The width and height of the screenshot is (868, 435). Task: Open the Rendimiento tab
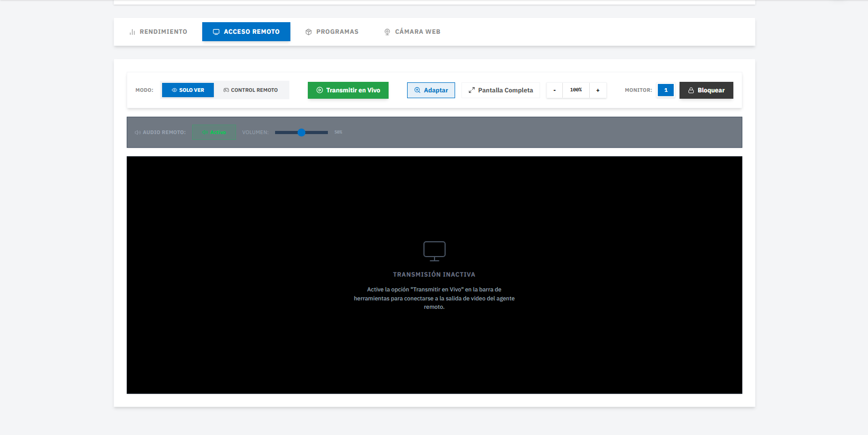pos(158,32)
